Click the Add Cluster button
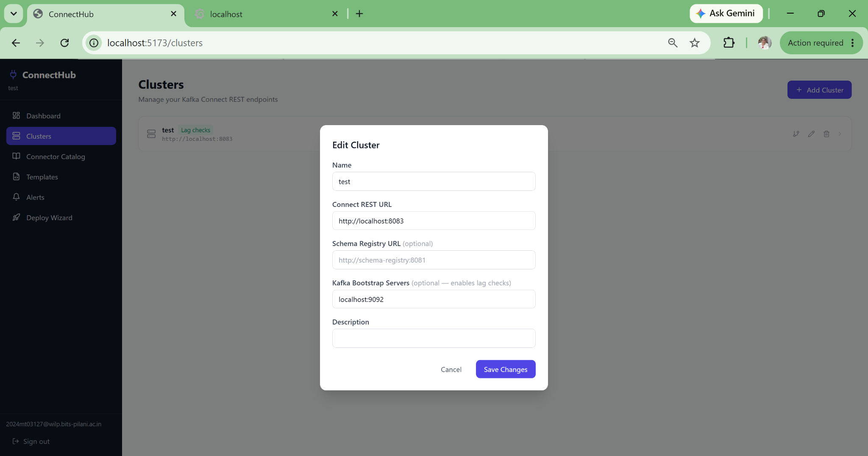Screen dimensions: 868x456 click(819, 90)
